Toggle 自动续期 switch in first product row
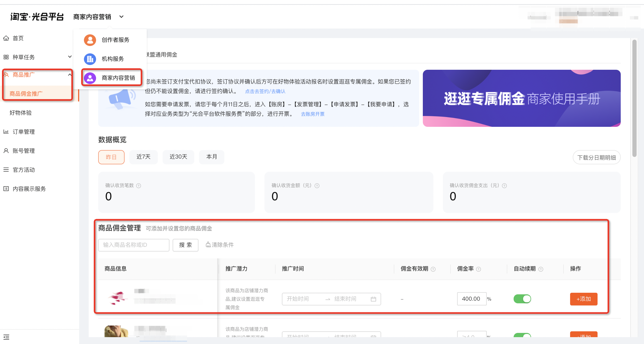 (522, 299)
